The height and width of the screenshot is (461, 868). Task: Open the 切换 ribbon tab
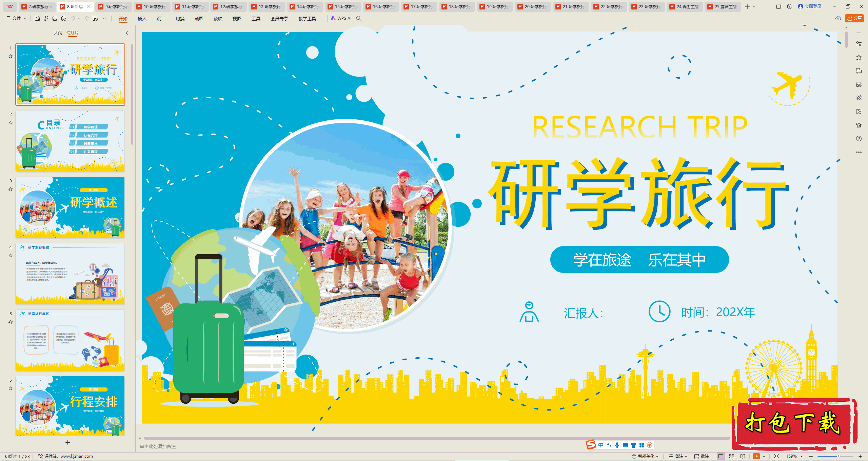180,19
